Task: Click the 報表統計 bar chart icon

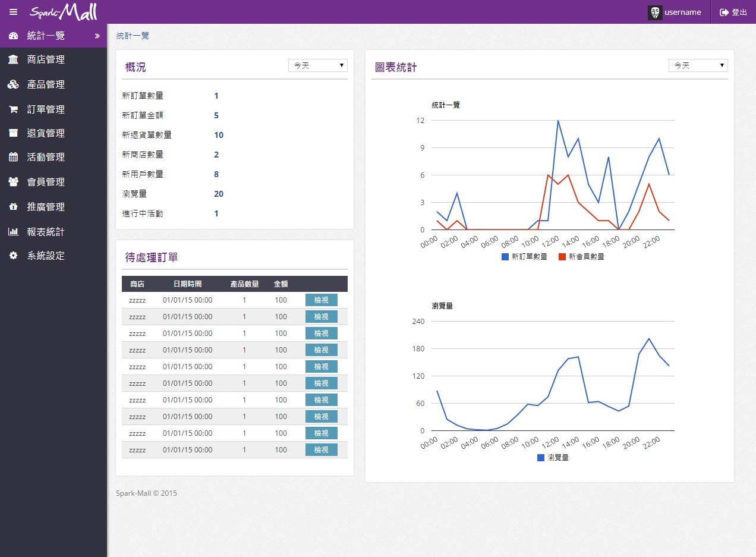Action: (x=13, y=232)
